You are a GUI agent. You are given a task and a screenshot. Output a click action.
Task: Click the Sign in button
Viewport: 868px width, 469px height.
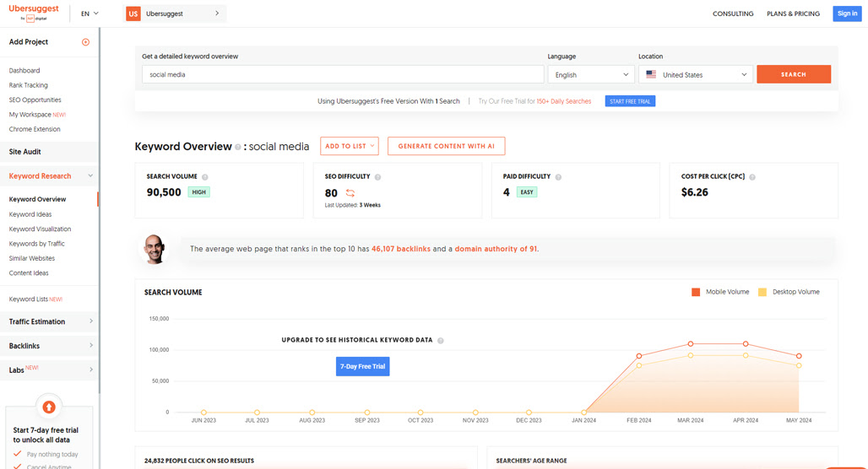[x=847, y=13]
